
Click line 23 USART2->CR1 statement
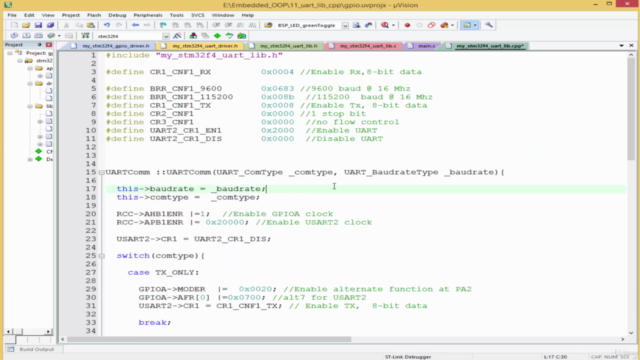tap(193, 239)
